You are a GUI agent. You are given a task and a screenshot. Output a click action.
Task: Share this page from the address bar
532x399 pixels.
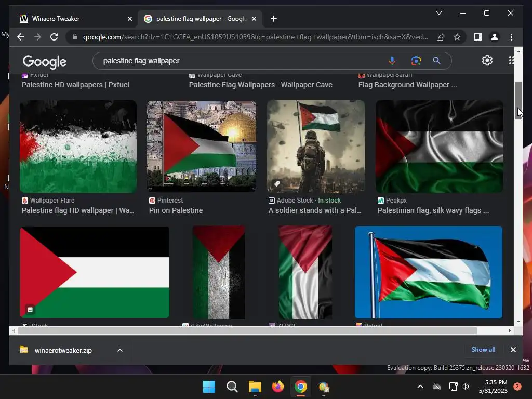pyautogui.click(x=441, y=37)
